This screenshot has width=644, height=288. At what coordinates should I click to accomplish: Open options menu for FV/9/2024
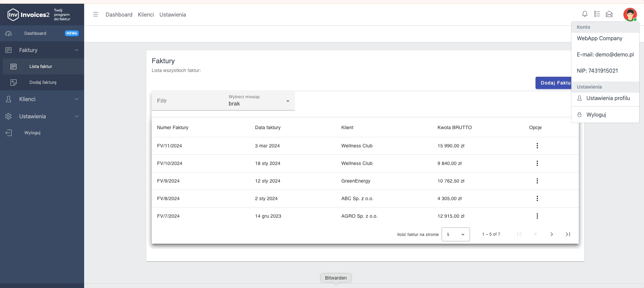pyautogui.click(x=537, y=181)
